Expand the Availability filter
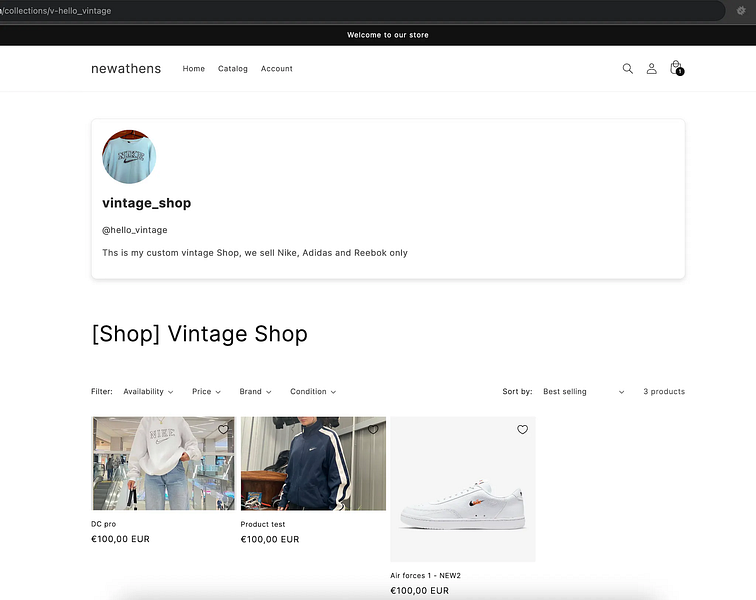Image resolution: width=756 pixels, height=600 pixels. (148, 392)
